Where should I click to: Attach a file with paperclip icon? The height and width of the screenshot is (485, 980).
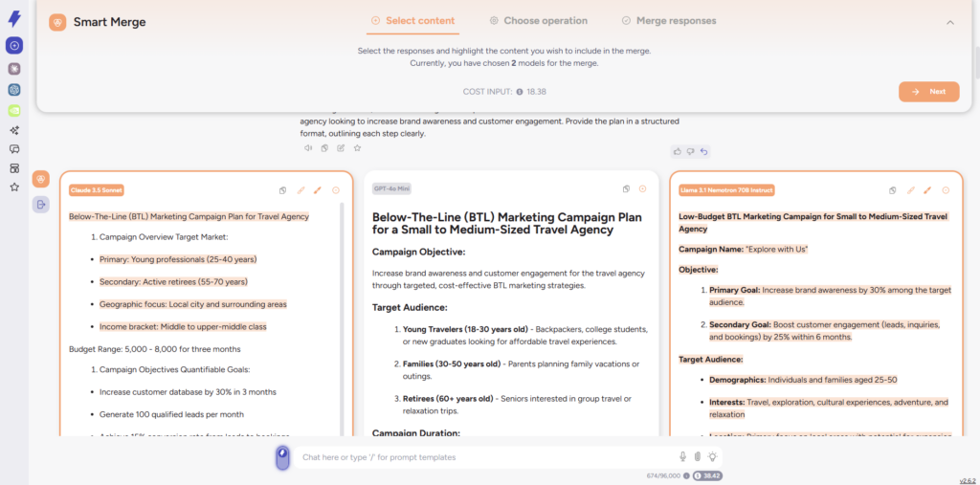pyautogui.click(x=698, y=457)
